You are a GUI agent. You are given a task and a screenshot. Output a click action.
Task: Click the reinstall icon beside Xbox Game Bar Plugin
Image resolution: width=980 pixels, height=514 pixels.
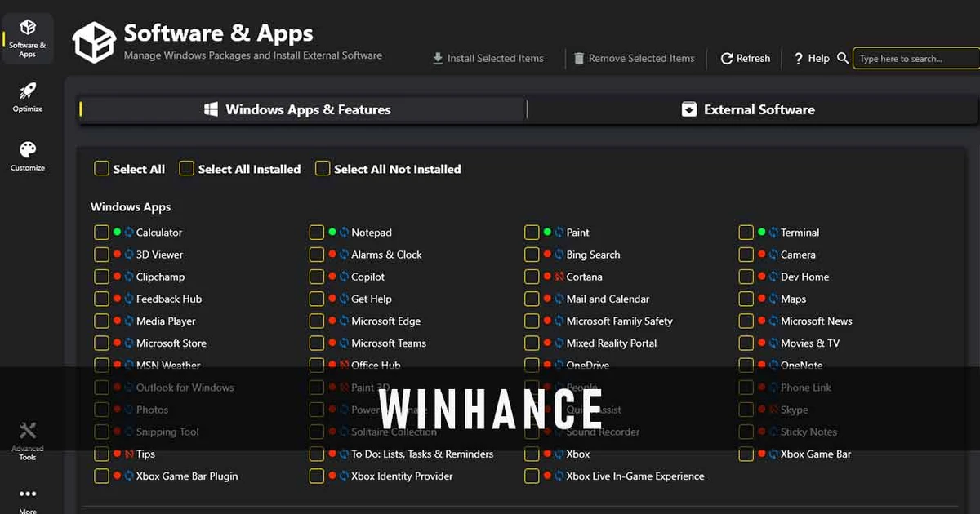tap(129, 476)
